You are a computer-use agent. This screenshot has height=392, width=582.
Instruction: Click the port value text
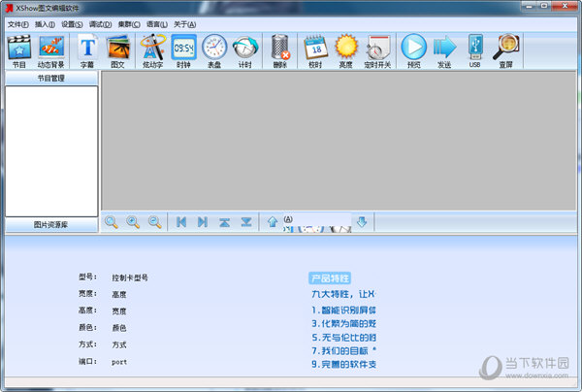point(119,362)
